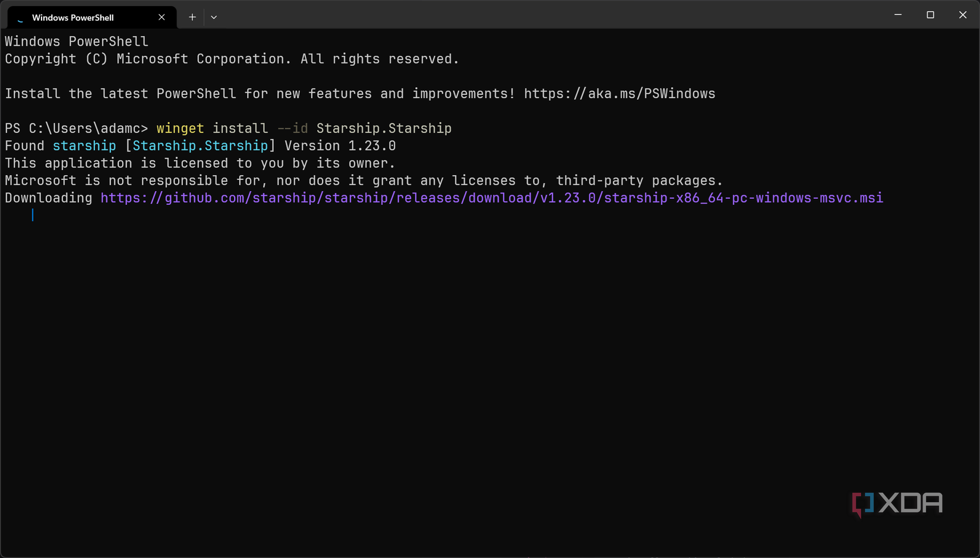Click the download progress spinner
Screen dimensions: 980x558
click(x=33, y=215)
